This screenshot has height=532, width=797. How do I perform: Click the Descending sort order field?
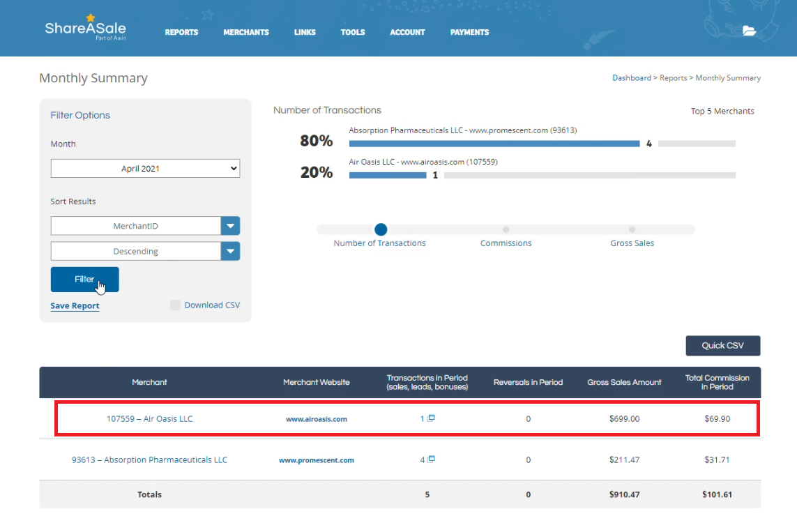136,251
